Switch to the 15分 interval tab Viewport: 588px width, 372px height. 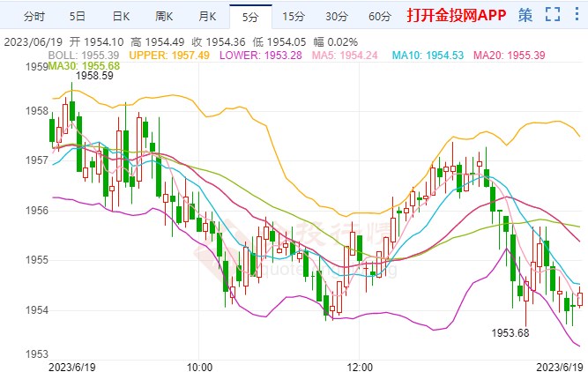pyautogui.click(x=294, y=17)
